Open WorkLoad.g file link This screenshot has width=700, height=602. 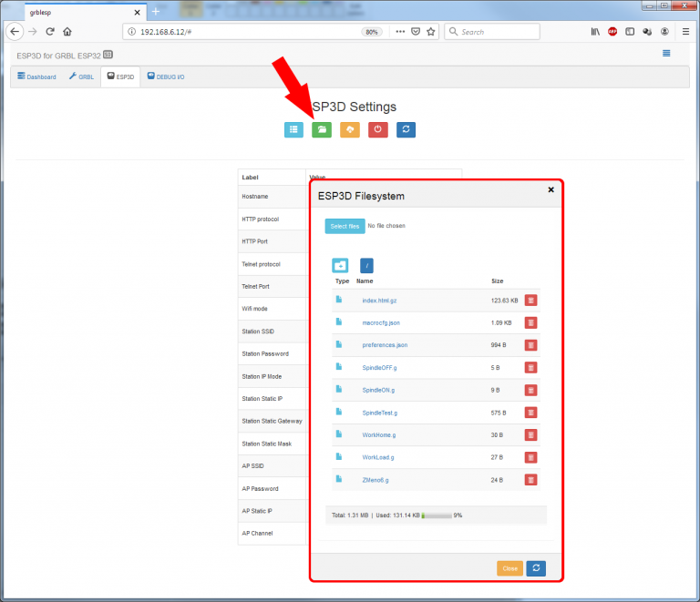point(378,457)
